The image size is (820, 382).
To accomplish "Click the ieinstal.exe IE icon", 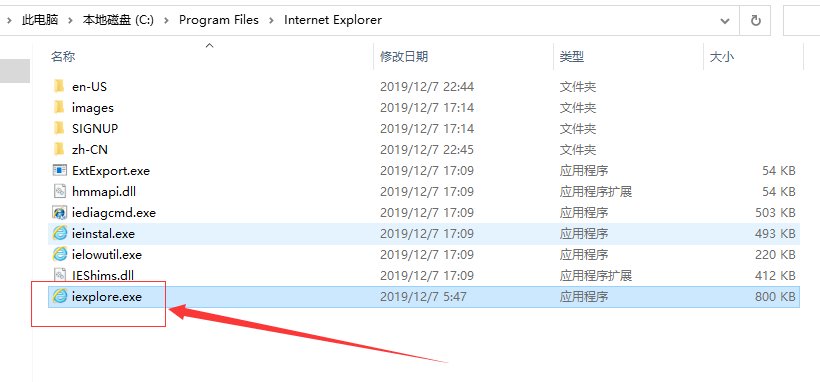I will click(60, 233).
